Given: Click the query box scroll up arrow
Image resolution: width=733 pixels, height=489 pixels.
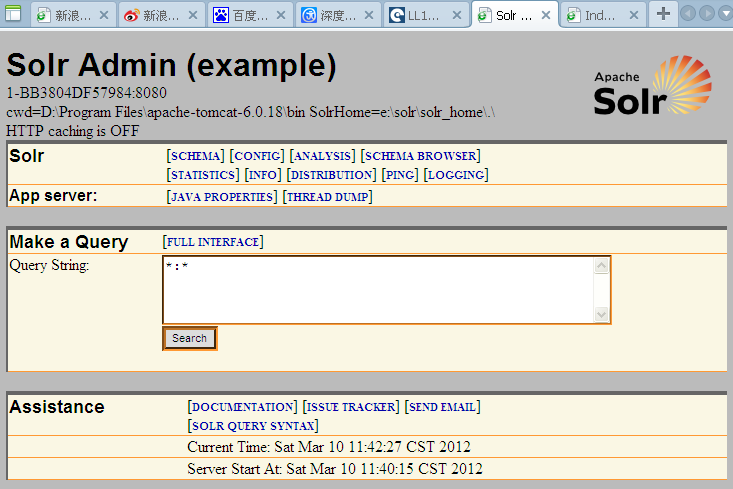Looking at the screenshot, I should (601, 266).
